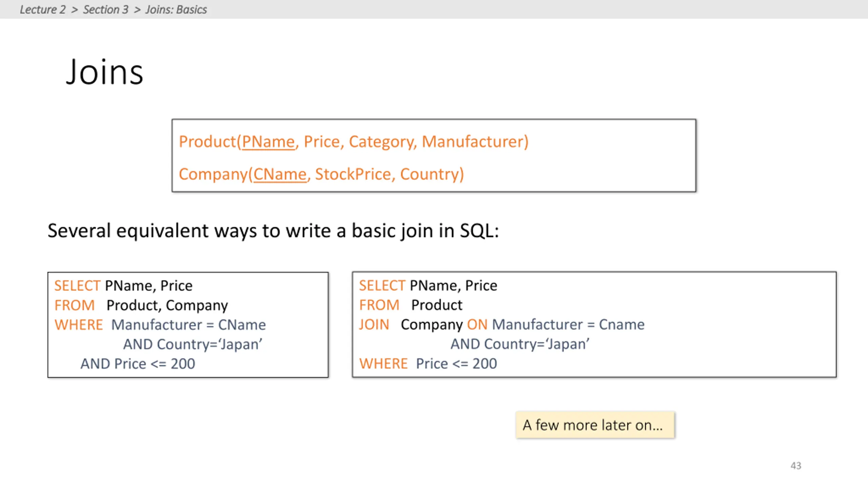
Task: Click JOIN keyword in right query box
Action: [374, 324]
